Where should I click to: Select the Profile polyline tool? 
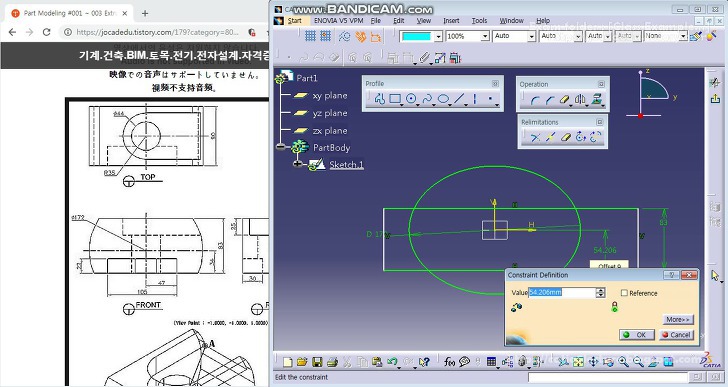pos(380,99)
